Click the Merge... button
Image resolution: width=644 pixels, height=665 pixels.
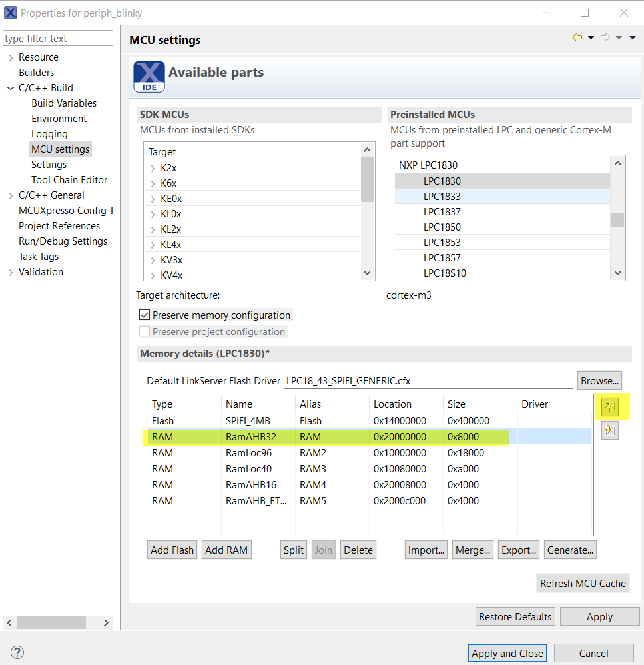click(473, 550)
